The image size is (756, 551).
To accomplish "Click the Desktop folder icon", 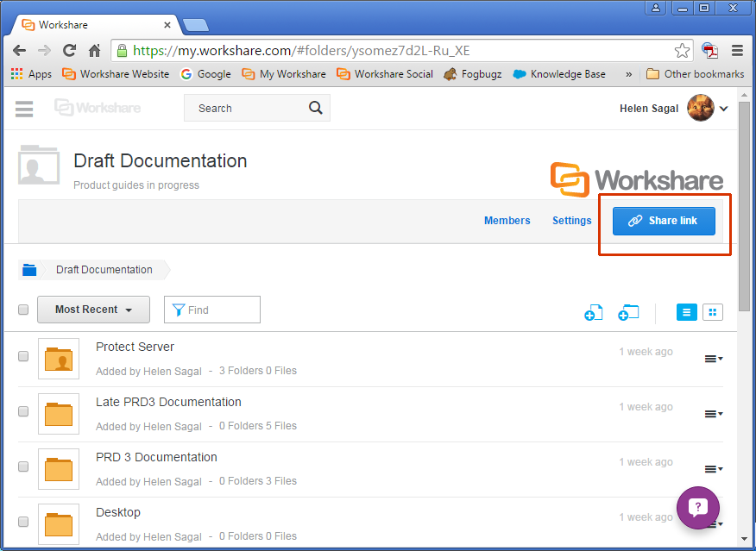I will 59,524.
